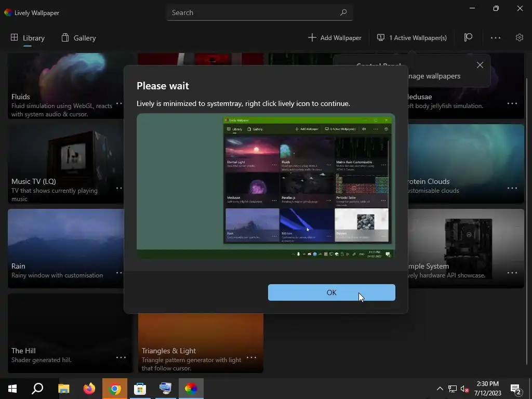Open the 1 Active Wallpaper(s) panel
The height and width of the screenshot is (399, 532).
412,37
